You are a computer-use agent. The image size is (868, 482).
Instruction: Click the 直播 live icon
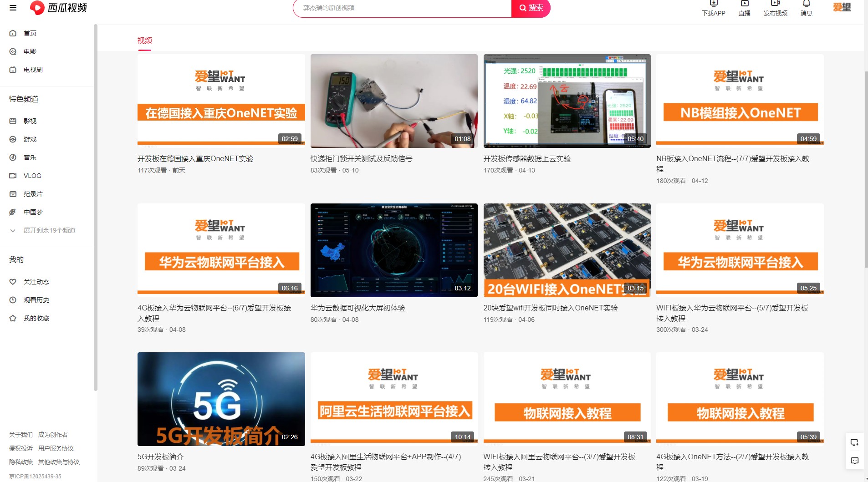click(745, 4)
